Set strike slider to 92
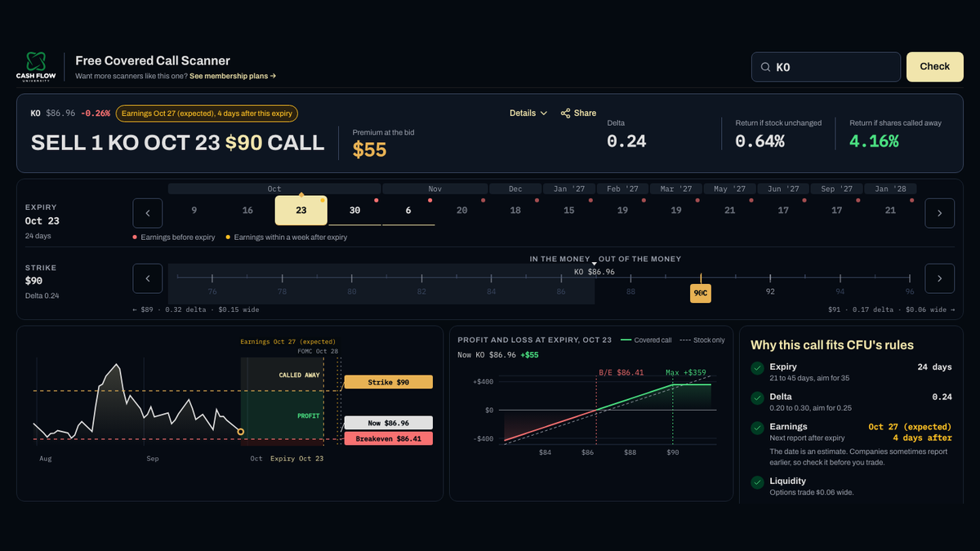This screenshot has height=551, width=980. [770, 291]
